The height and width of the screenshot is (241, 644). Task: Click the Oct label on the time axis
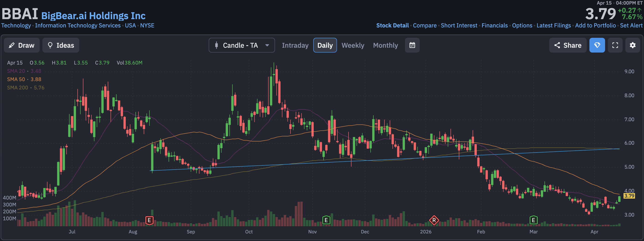click(249, 232)
